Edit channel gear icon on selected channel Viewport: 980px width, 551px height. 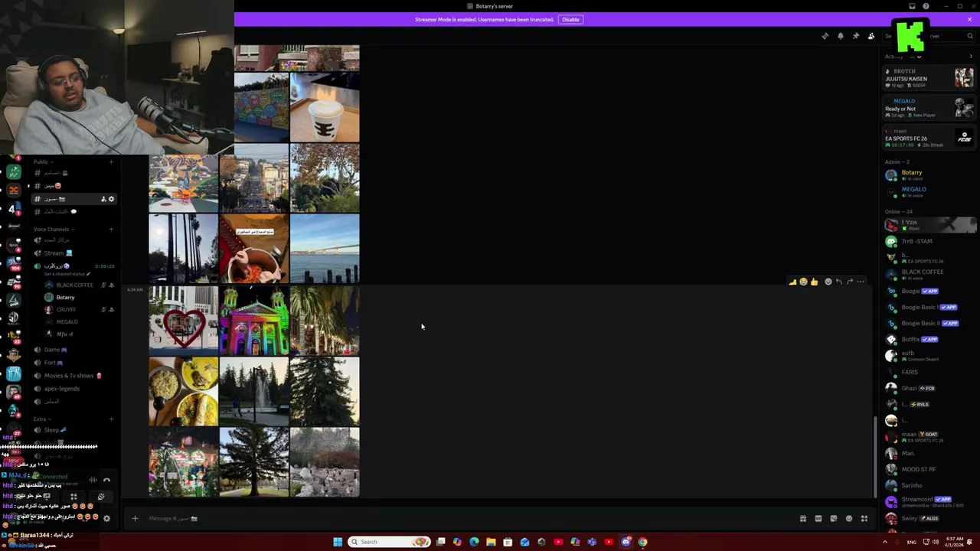111,199
